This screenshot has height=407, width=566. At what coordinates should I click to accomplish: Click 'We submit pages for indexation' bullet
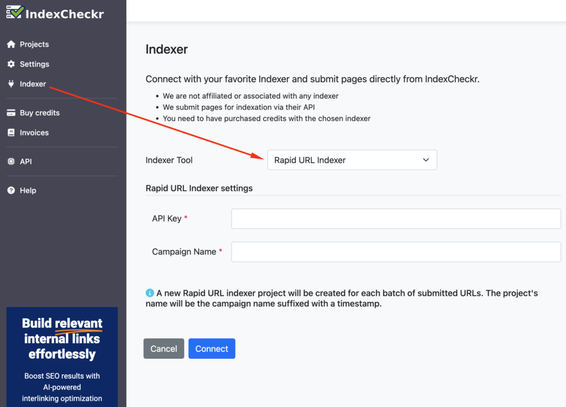point(239,107)
